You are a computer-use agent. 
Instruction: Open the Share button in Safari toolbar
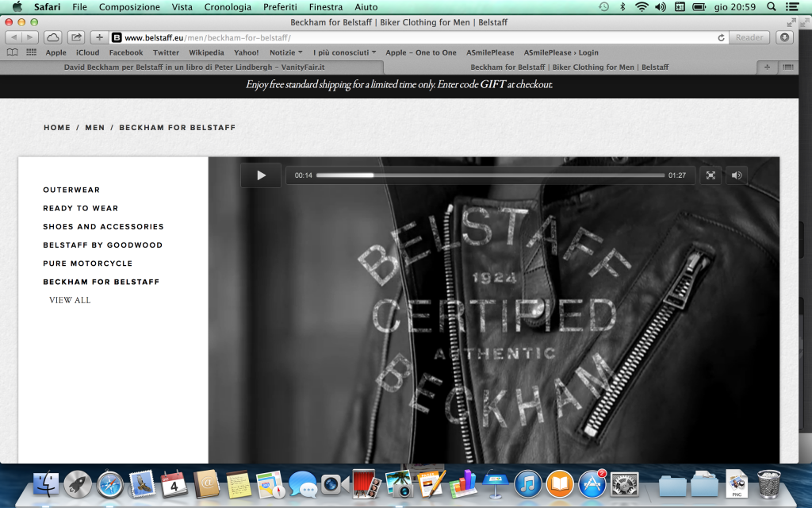[x=76, y=37]
